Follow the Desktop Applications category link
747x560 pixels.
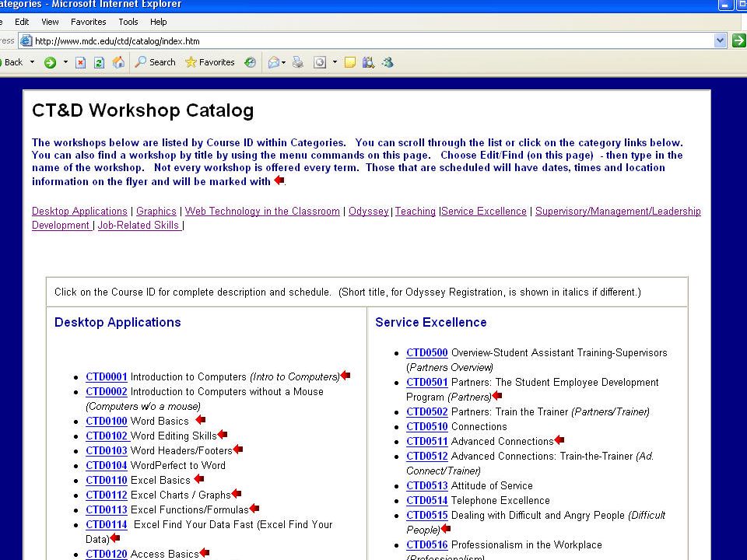(79, 211)
